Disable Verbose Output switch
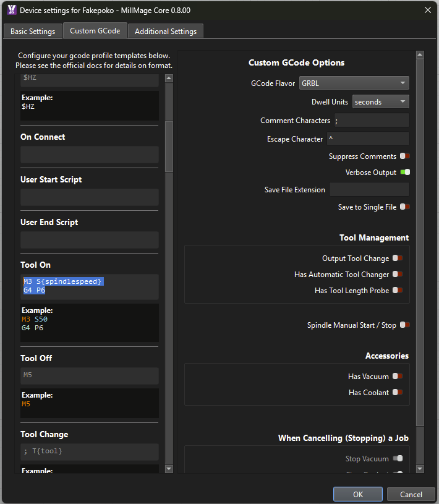The width and height of the screenshot is (439, 504). point(404,173)
